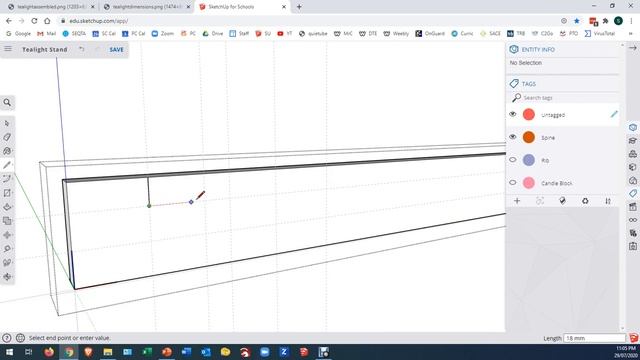Select the Push/Pull tool
640x360 pixels.
pyautogui.click(x=7, y=207)
